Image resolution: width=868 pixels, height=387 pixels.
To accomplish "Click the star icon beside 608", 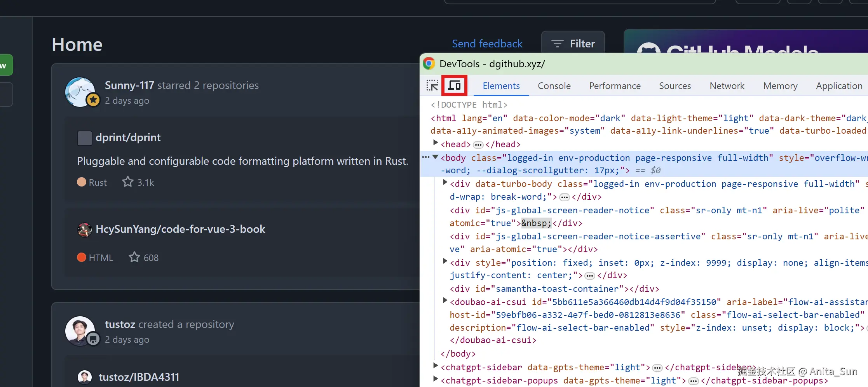I will tap(134, 257).
